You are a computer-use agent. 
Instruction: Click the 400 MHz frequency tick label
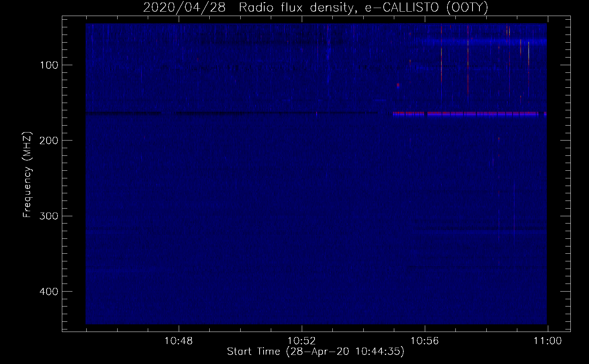[x=48, y=291]
